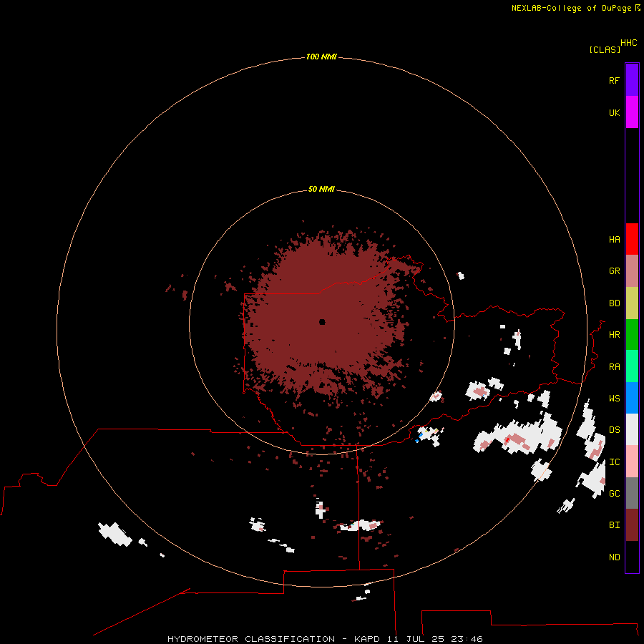This screenshot has width=644, height=644.
Task: Select the BI dark-red legend swatch
Action: pyautogui.click(x=632, y=525)
